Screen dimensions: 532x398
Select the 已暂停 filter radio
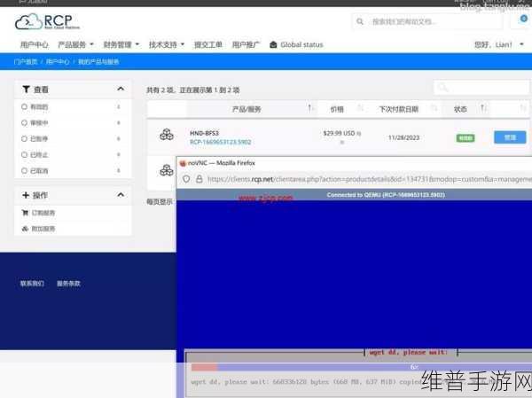click(24, 138)
